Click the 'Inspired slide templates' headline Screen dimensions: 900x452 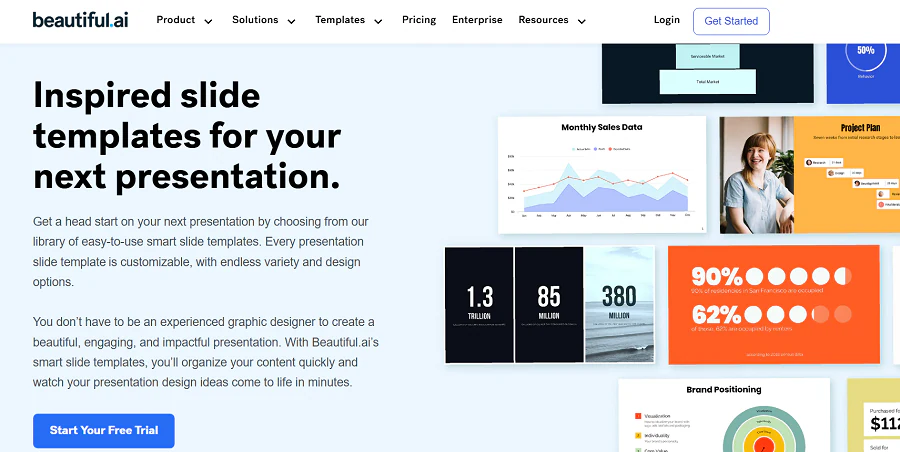click(187, 136)
